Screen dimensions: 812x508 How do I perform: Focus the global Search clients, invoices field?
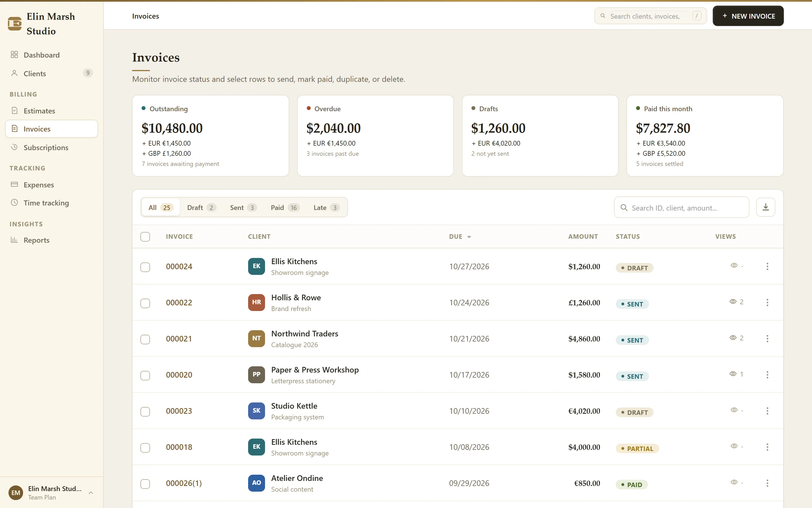click(x=650, y=16)
